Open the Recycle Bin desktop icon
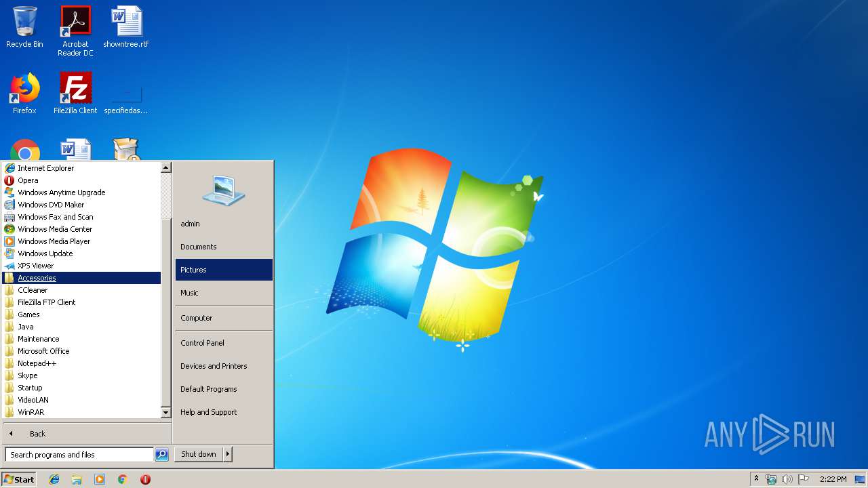Screen dimensions: 868x488 click(24, 28)
